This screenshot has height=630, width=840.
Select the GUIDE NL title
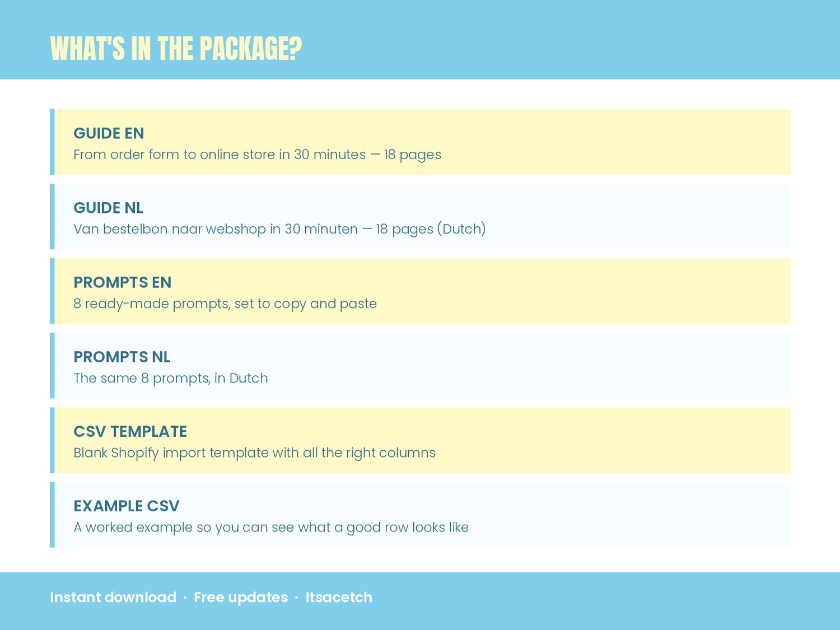pos(108,208)
